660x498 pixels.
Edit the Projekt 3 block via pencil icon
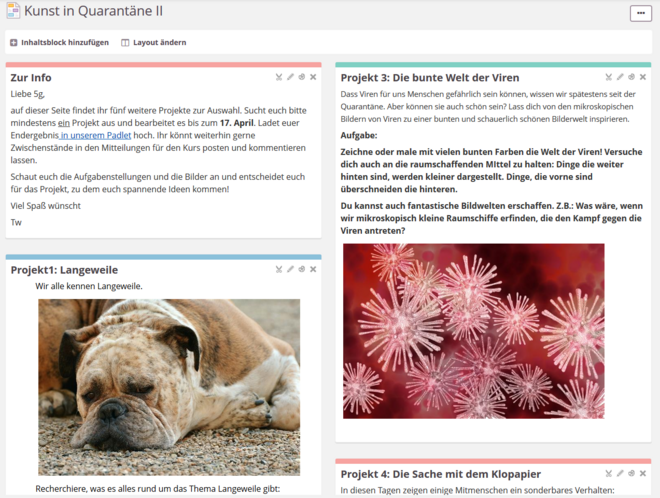620,77
